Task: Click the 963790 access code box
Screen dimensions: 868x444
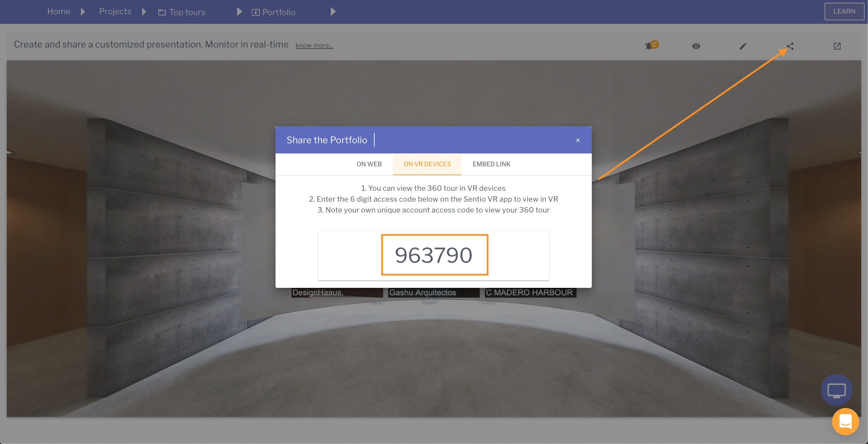Action: coord(434,255)
